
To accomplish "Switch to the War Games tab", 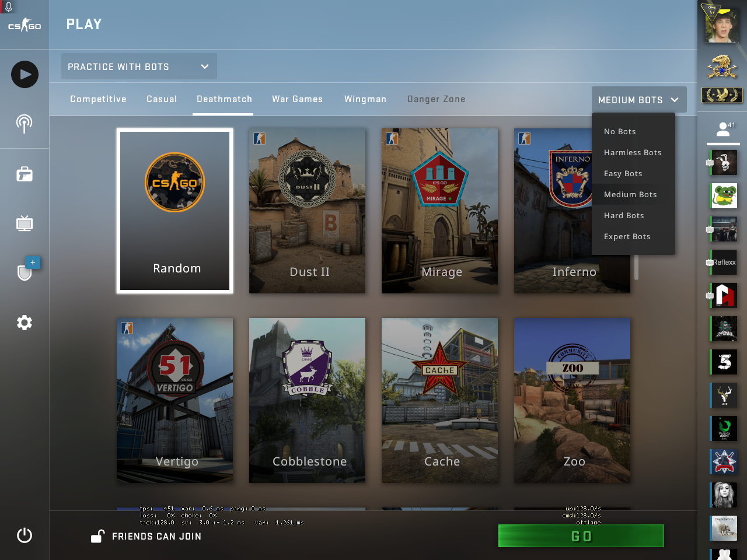I will (297, 99).
